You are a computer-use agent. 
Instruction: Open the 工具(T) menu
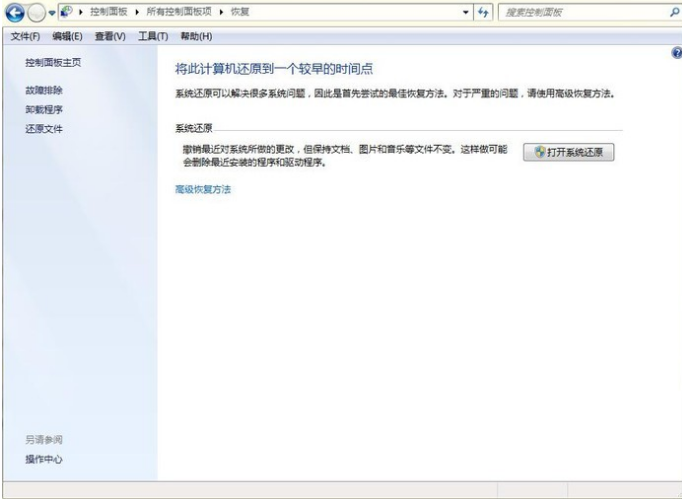click(x=152, y=36)
